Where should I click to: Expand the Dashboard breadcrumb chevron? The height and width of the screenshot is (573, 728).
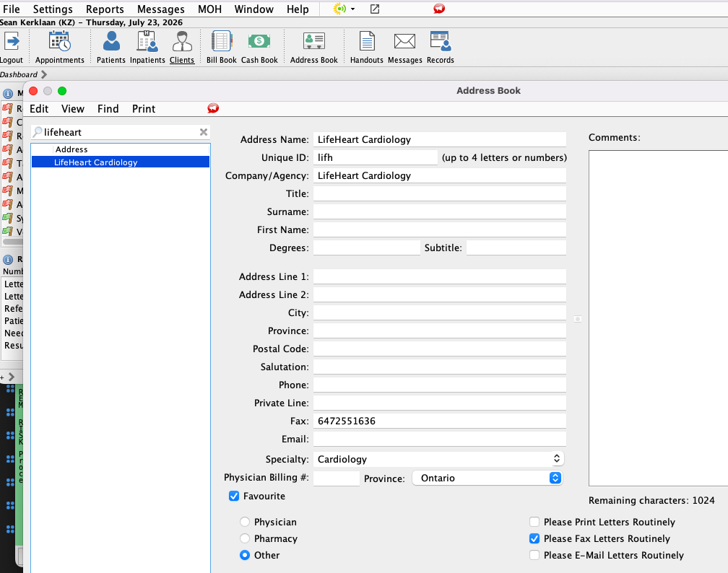click(44, 75)
